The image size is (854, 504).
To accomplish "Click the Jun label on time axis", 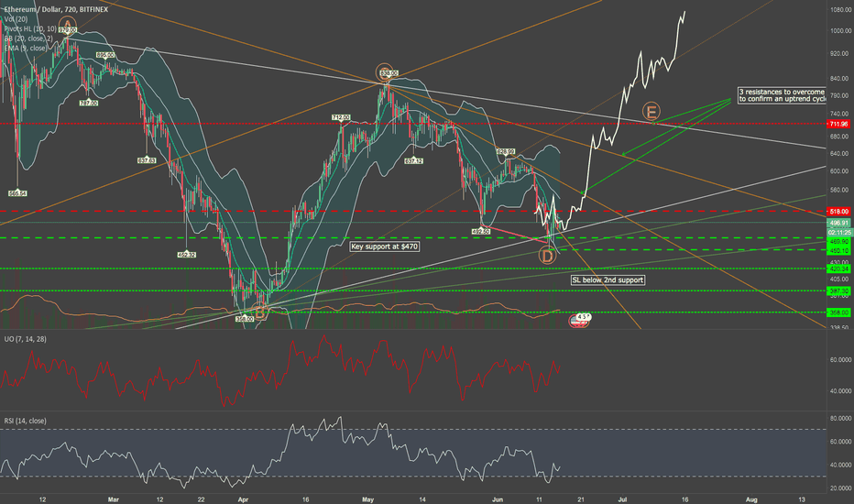I will coord(498,499).
